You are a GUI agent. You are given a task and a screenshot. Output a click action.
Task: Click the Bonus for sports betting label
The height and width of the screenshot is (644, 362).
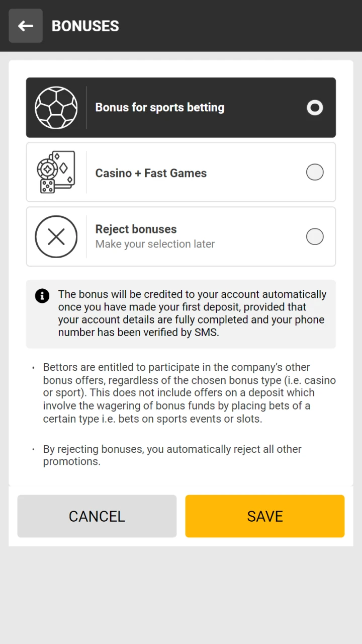[159, 108]
